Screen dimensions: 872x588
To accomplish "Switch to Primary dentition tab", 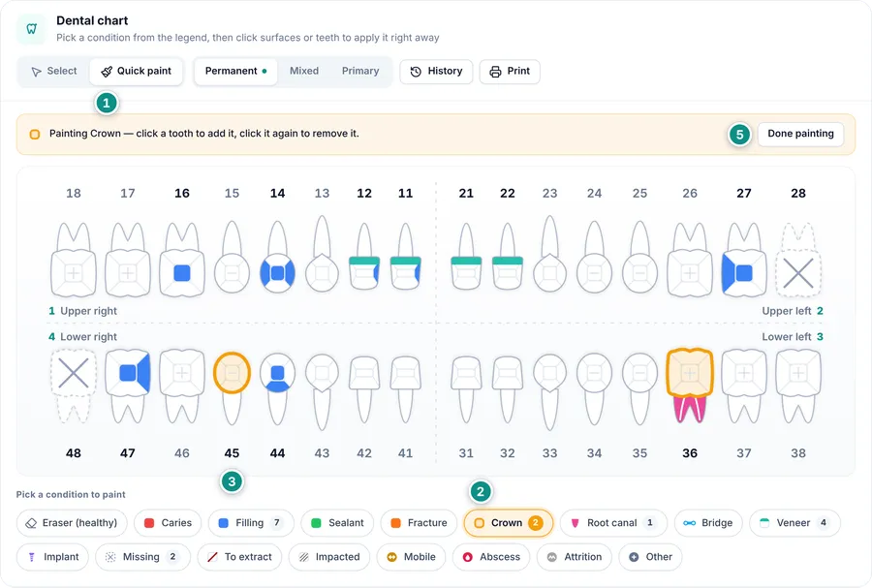I will click(360, 71).
